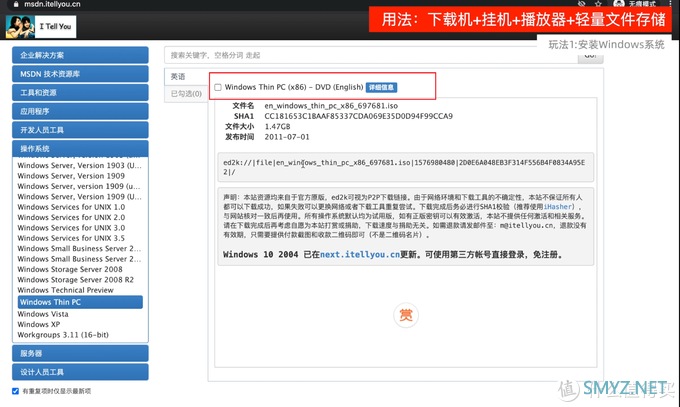Click the blue 详细信息 button

click(381, 87)
